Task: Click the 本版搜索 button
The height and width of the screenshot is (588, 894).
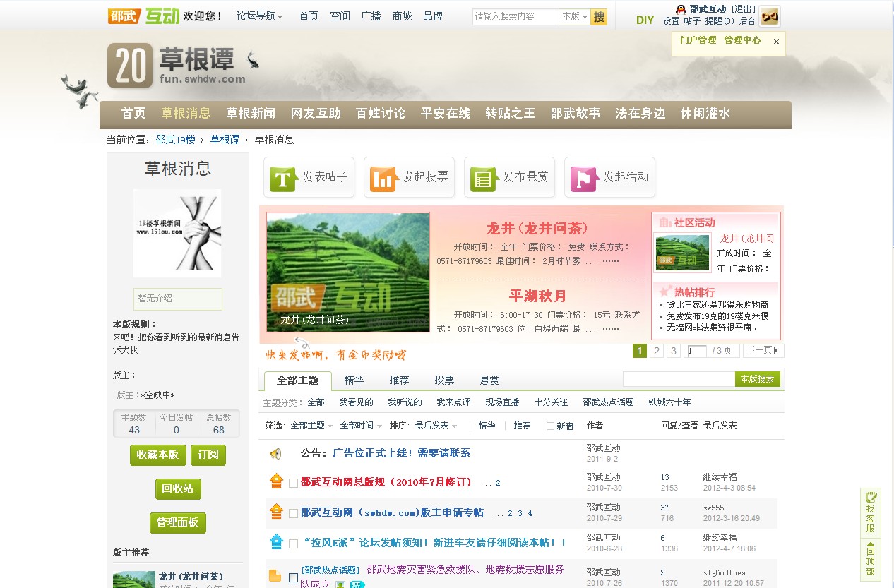Action: [x=757, y=379]
